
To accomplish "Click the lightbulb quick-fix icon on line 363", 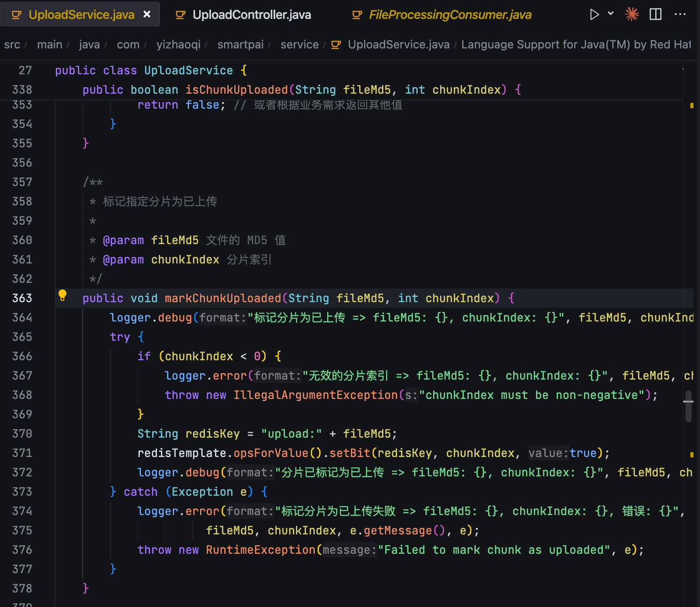I will point(62,295).
